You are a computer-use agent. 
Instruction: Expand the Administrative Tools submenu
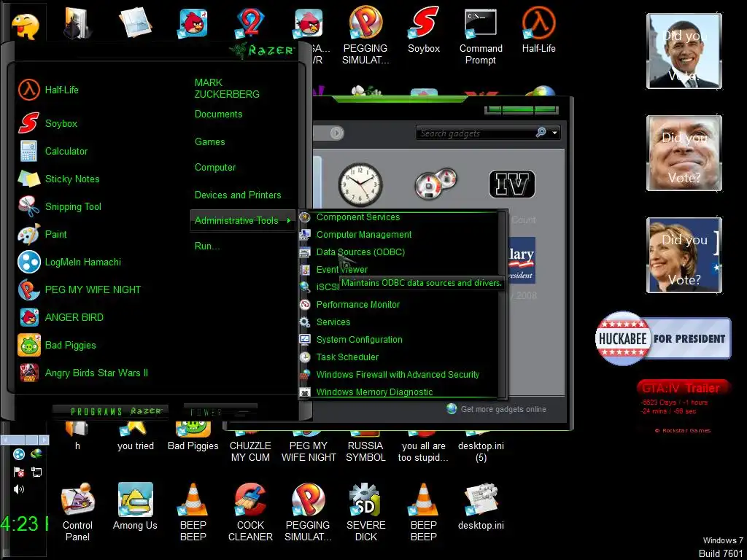click(242, 220)
